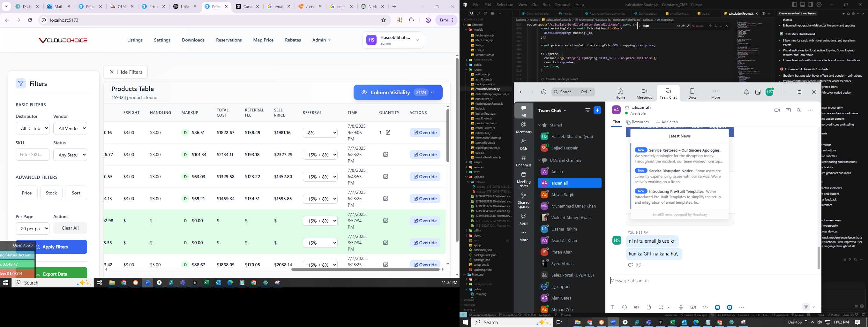This screenshot has height=327, width=868.
Task: Create a new chat with plus button
Action: click(x=597, y=110)
